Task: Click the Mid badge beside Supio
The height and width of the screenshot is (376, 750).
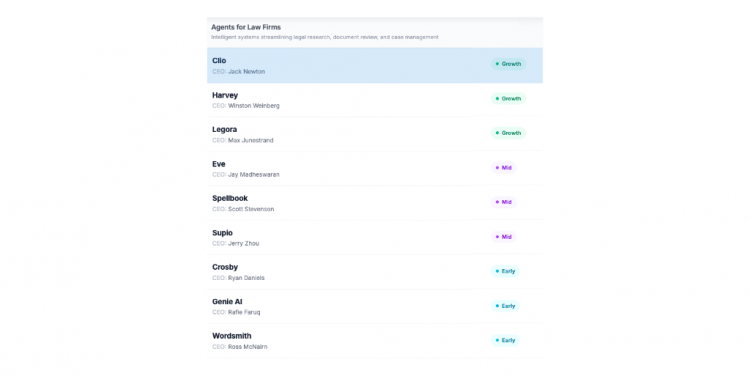Action: point(504,237)
